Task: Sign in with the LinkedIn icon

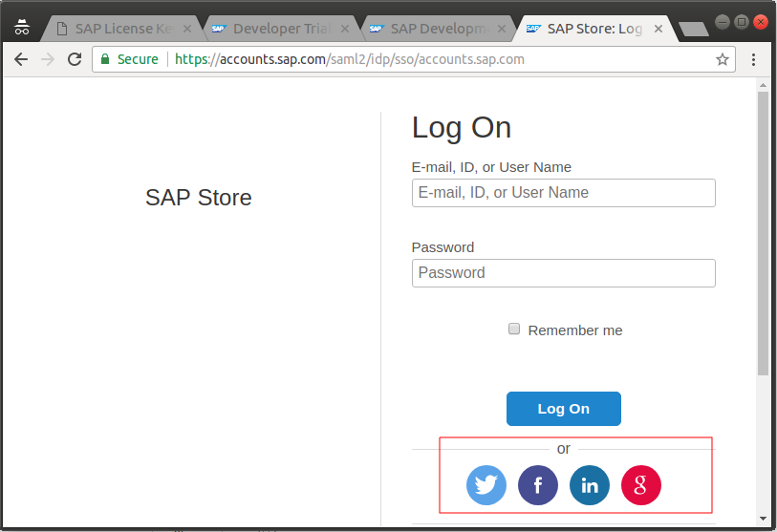Action: 589,485
